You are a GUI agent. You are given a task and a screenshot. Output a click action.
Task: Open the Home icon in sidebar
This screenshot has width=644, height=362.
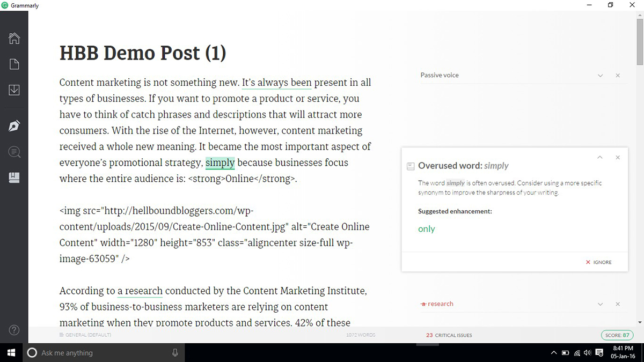(14, 38)
